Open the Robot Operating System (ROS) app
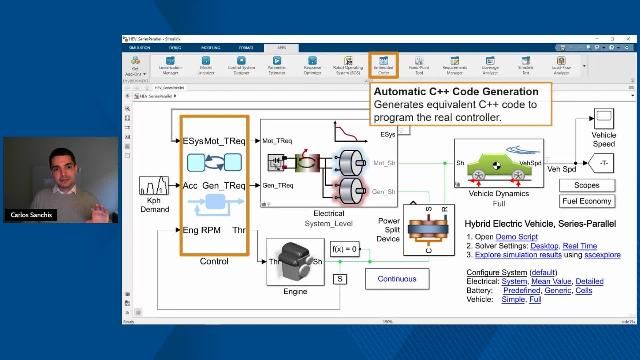 tap(348, 65)
